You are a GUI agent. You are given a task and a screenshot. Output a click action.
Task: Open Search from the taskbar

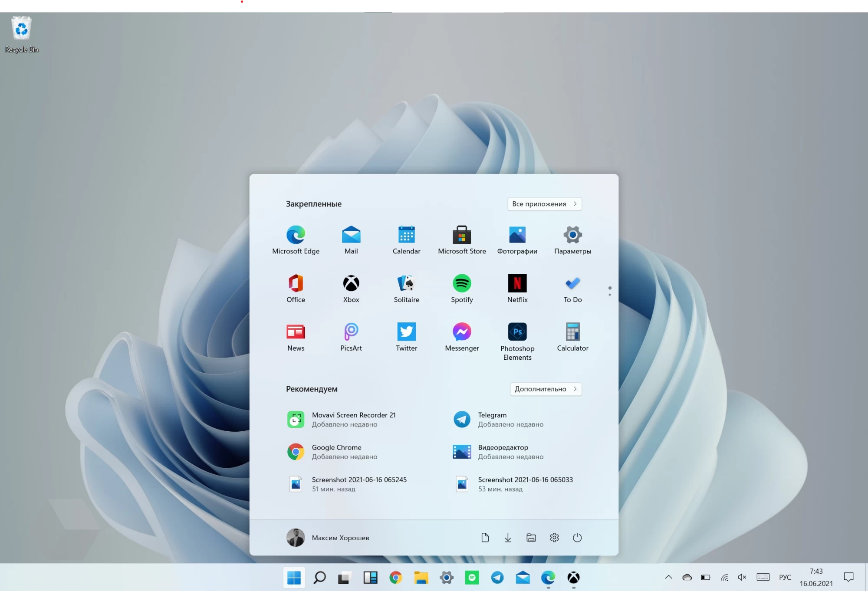pyautogui.click(x=319, y=578)
